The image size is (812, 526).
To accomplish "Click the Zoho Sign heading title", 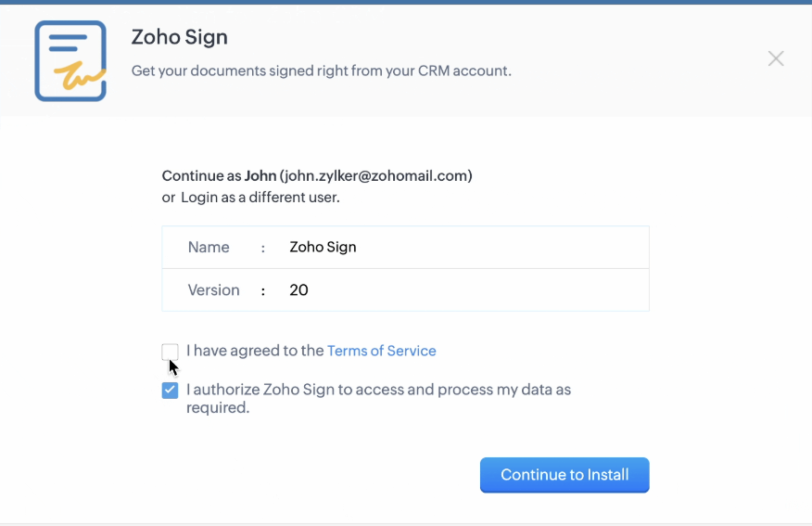I will [179, 37].
